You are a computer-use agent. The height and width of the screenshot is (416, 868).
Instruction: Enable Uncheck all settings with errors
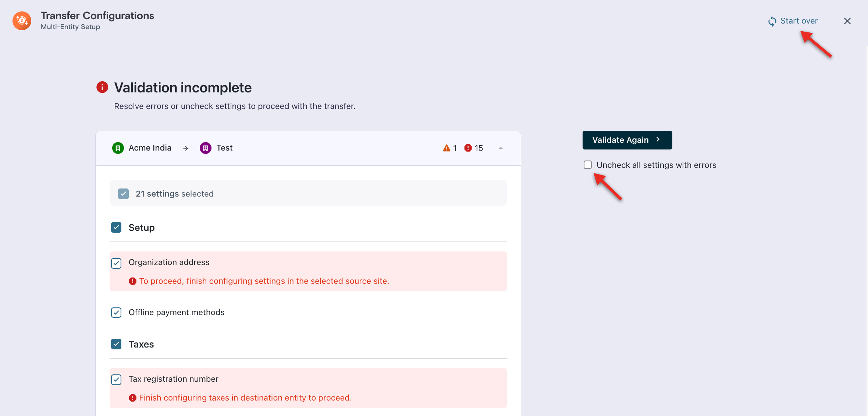click(588, 165)
